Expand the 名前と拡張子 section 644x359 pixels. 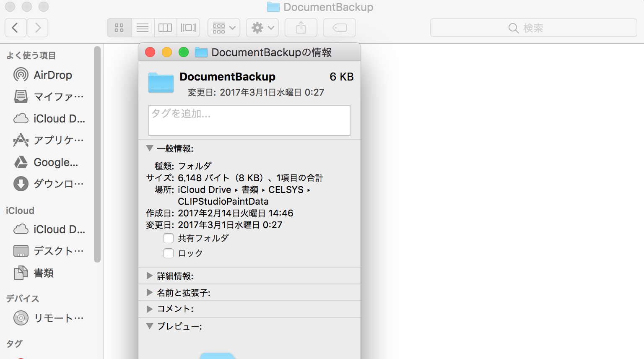click(150, 293)
